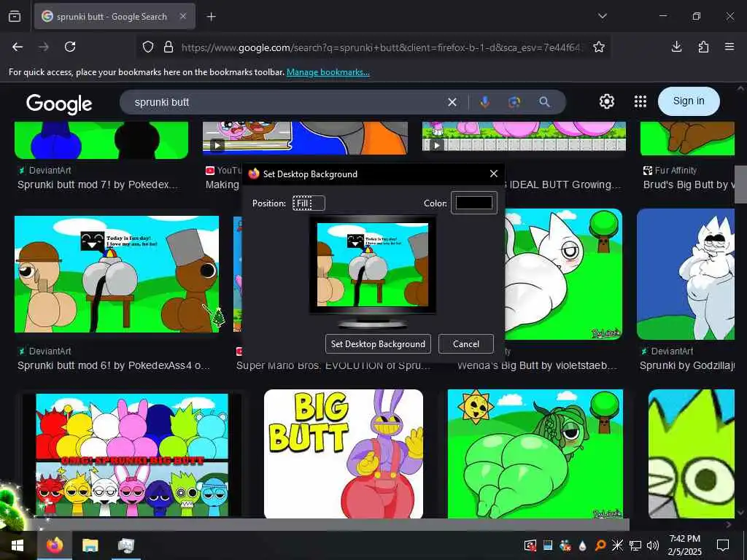Submit search with magnifier icon
Viewport: 747px width, 560px height.
[x=544, y=102]
